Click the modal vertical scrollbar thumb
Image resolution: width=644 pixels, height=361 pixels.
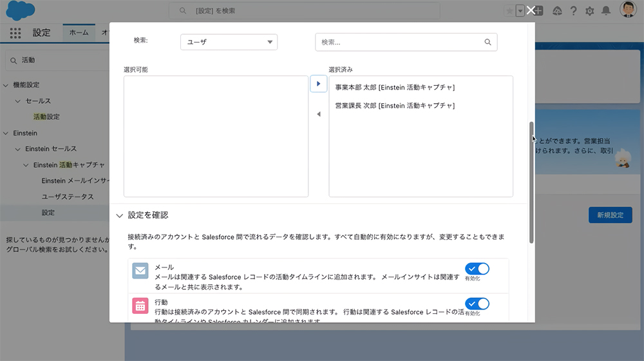click(x=531, y=182)
